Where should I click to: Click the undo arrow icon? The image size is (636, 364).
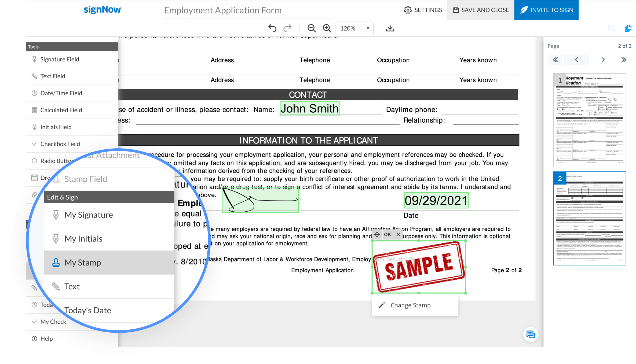[272, 28]
